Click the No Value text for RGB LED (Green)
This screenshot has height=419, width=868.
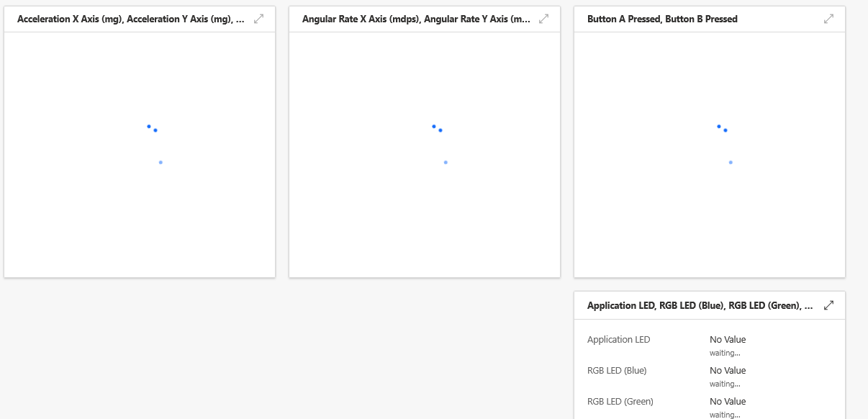pyautogui.click(x=728, y=402)
